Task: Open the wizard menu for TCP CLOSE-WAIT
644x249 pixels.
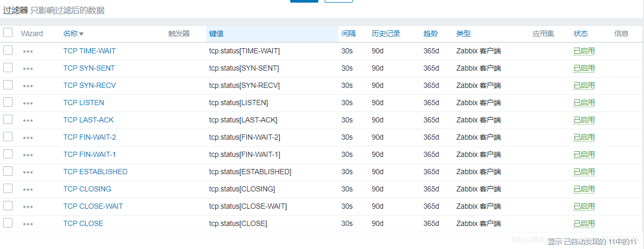Action: pos(28,207)
